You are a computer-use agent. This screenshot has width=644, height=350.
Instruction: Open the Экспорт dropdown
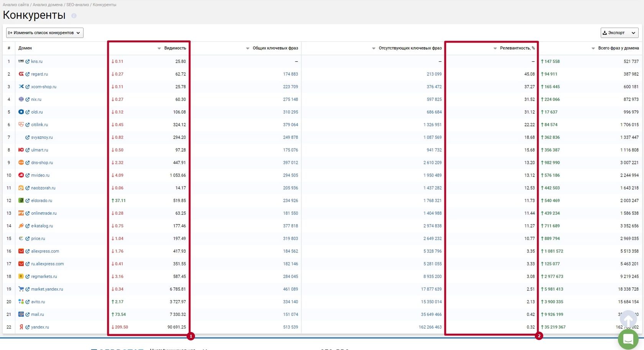pyautogui.click(x=619, y=33)
